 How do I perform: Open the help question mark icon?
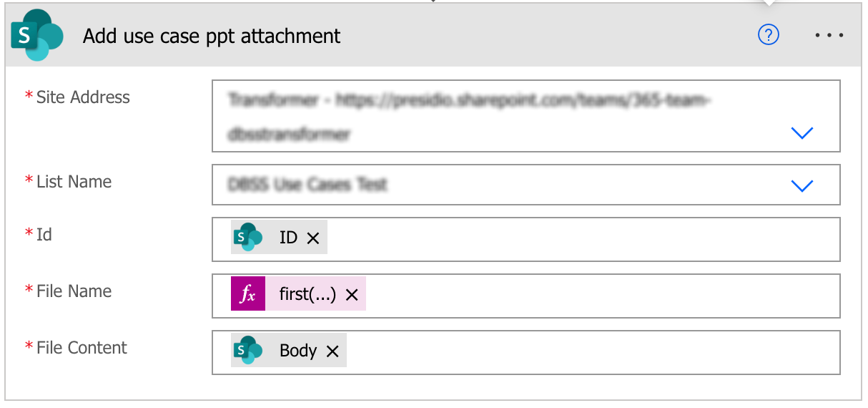coord(768,34)
